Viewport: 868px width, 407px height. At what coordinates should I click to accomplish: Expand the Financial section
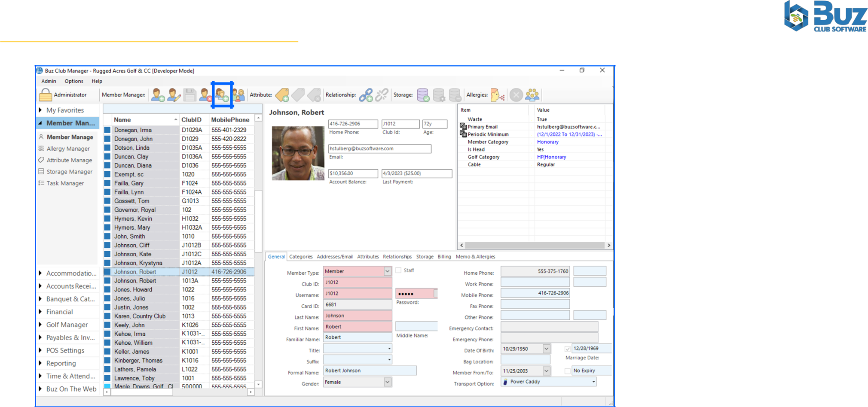(40, 312)
